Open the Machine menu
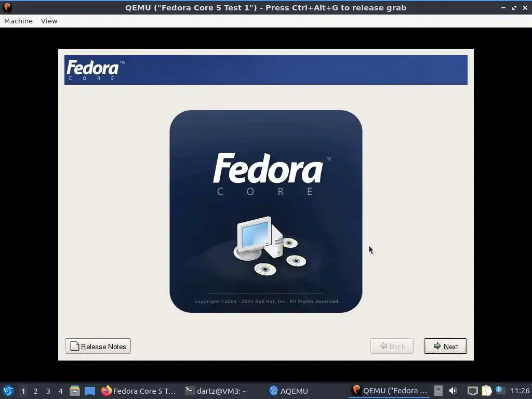This screenshot has width=532, height=399. (18, 21)
